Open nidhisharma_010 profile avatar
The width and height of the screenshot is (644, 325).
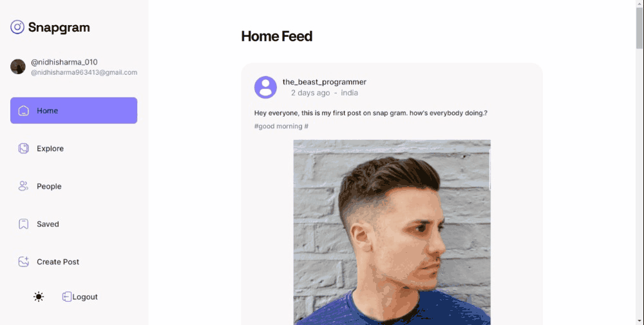[x=17, y=66]
